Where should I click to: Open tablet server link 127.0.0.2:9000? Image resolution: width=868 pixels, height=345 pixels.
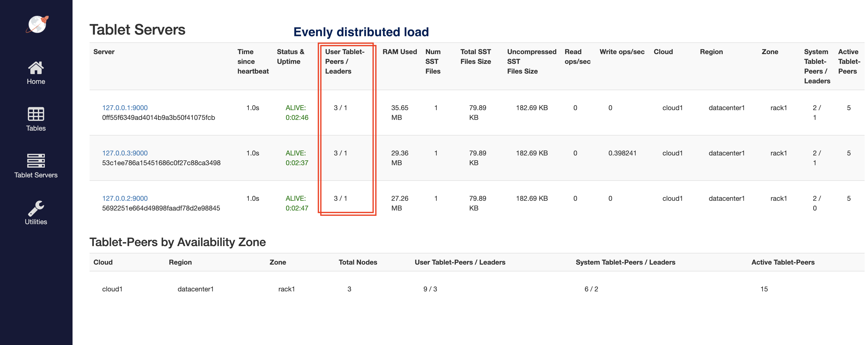tap(125, 199)
